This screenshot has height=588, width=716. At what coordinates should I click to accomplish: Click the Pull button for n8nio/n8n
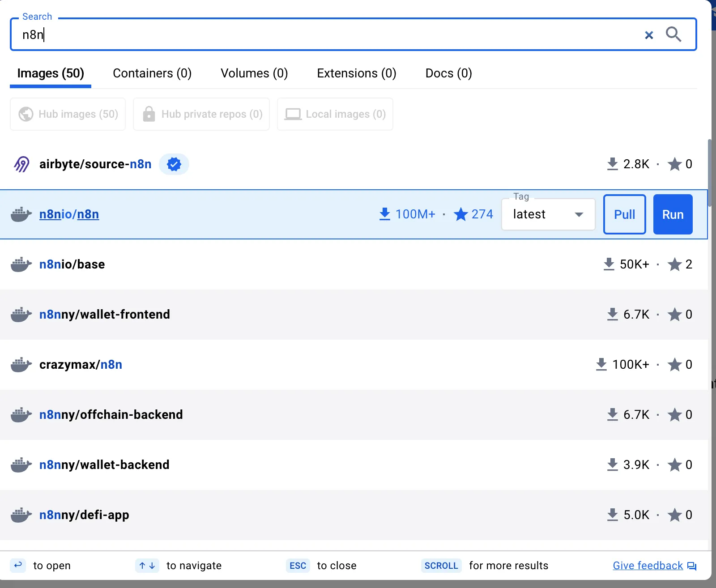[625, 214]
